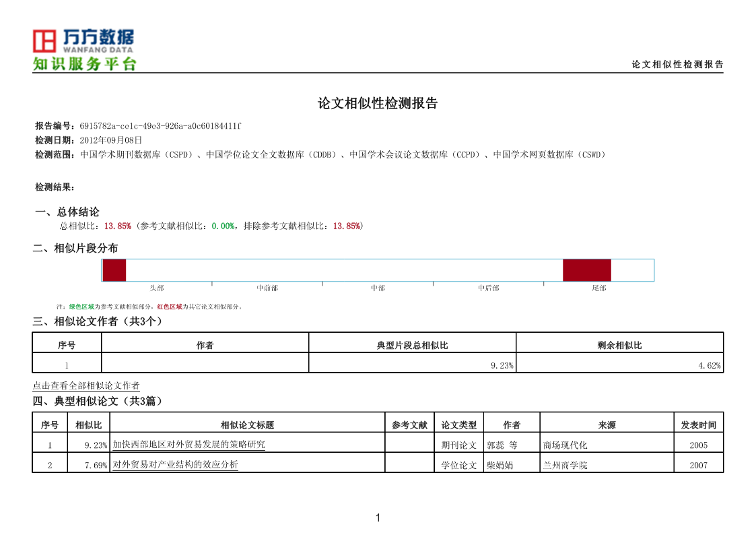The image size is (756, 535).
Task: Select the detection date 2012年09月08日
Action: [x=111, y=140]
